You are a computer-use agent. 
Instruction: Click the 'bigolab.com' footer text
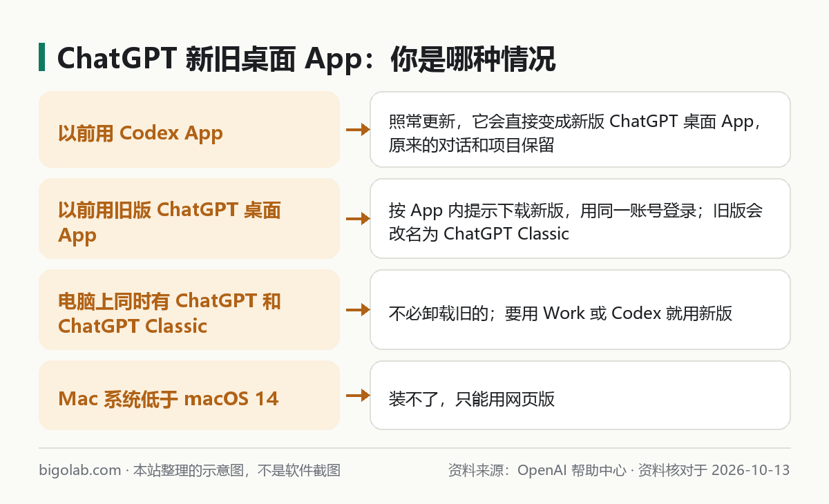point(80,471)
